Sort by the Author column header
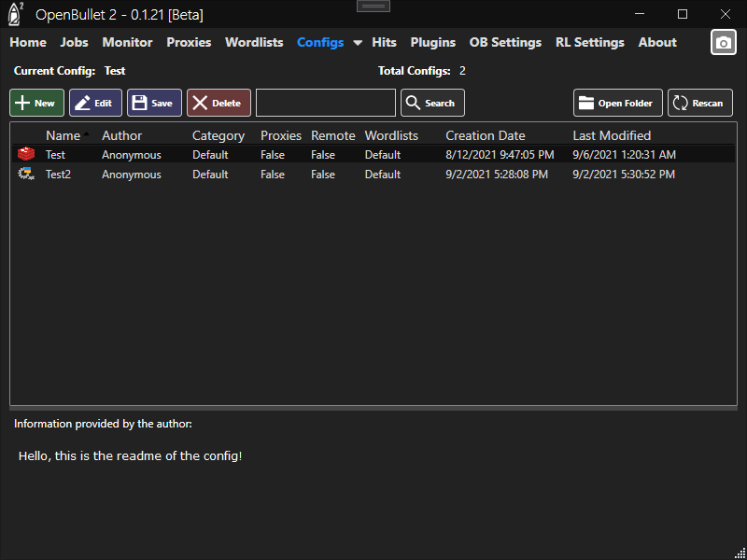Viewport: 747px width, 560px height. coord(122,135)
